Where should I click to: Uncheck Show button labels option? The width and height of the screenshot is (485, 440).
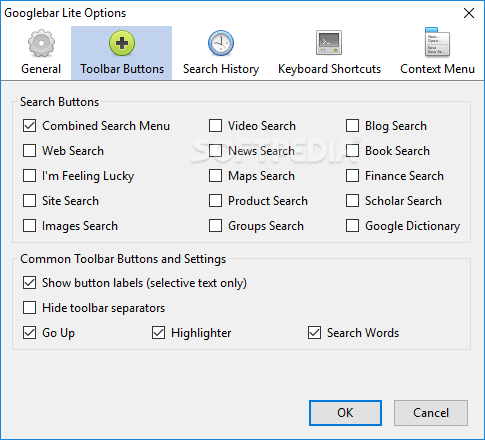[29, 283]
